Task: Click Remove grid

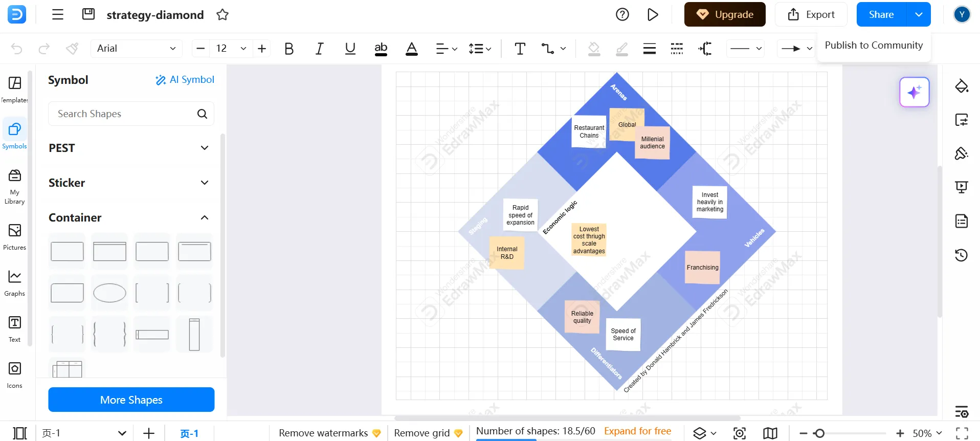Action: point(428,433)
